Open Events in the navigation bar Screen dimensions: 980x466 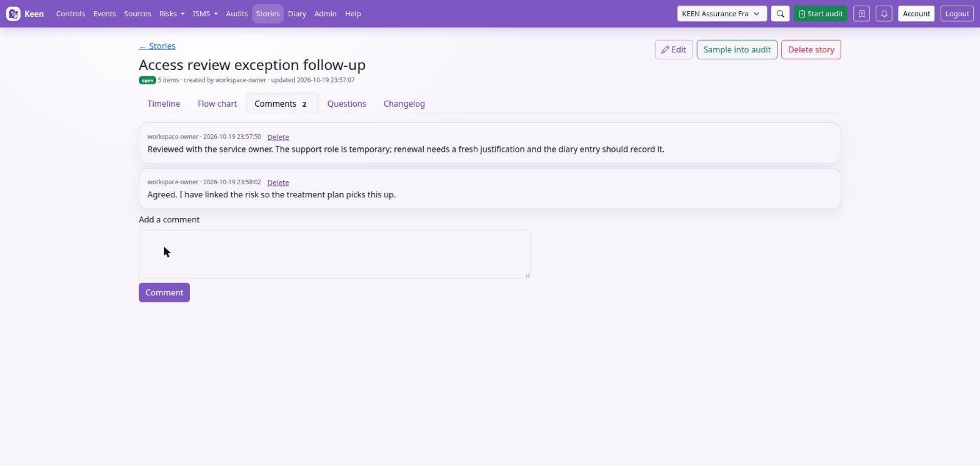click(104, 14)
